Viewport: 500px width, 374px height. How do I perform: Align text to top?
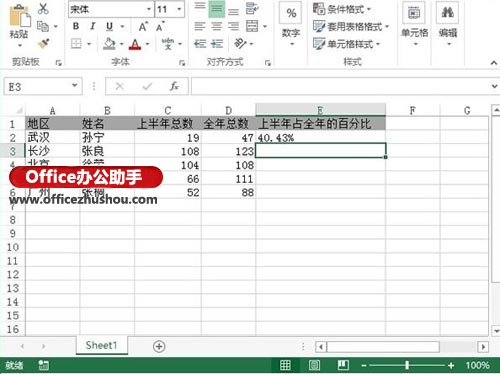[200, 7]
